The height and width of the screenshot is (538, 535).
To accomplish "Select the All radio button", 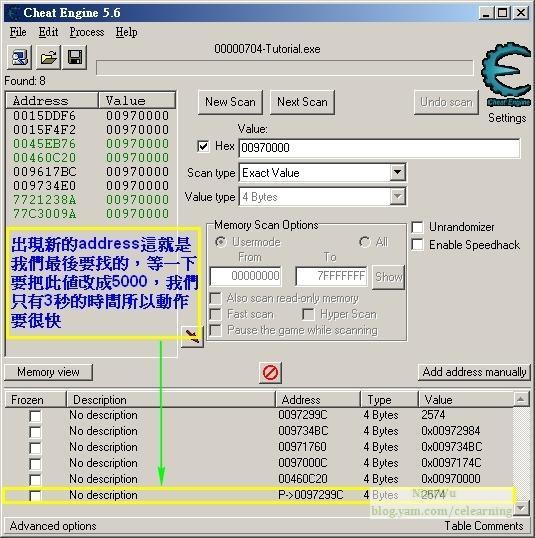I will point(364,242).
